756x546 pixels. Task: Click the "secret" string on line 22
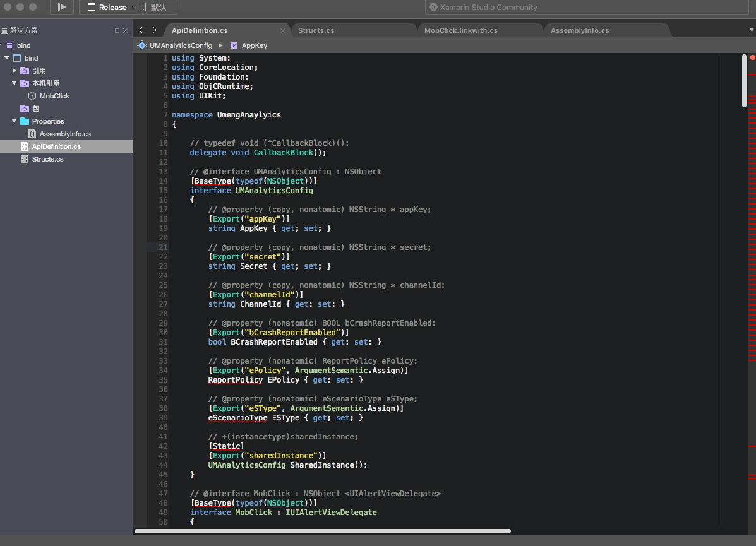[x=263, y=257]
